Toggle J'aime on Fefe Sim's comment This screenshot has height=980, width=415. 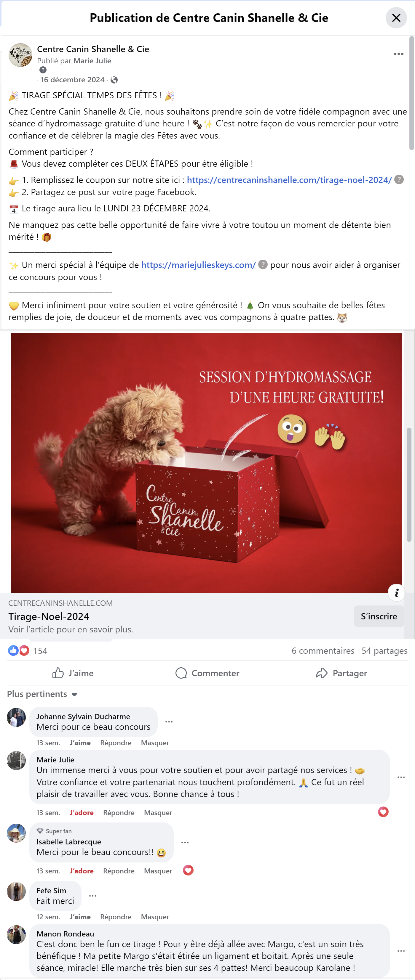[80, 916]
